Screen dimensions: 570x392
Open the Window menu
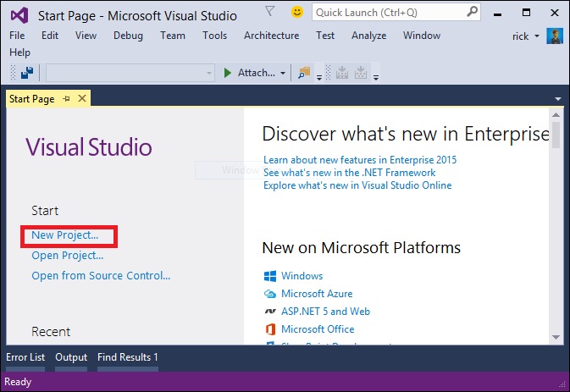click(x=421, y=36)
